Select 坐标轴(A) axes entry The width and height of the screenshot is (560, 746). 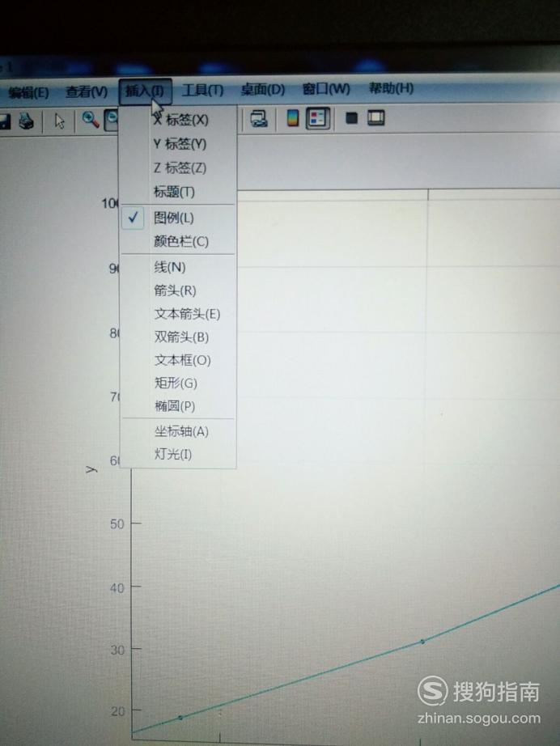[177, 431]
